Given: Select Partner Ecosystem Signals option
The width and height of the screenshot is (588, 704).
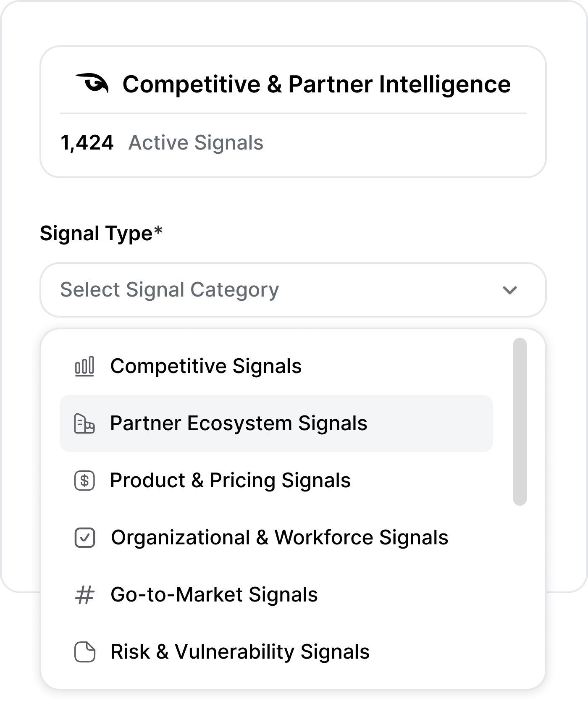Looking at the screenshot, I should point(239,423).
